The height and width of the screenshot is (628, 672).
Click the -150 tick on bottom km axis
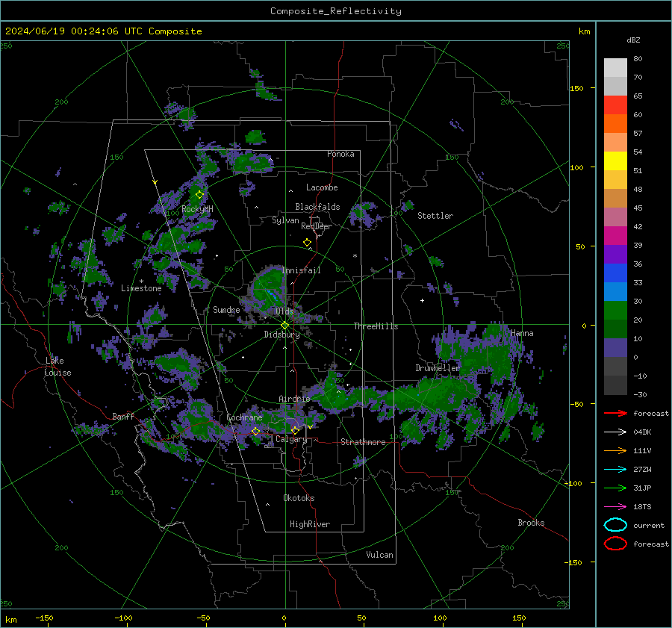44,618
